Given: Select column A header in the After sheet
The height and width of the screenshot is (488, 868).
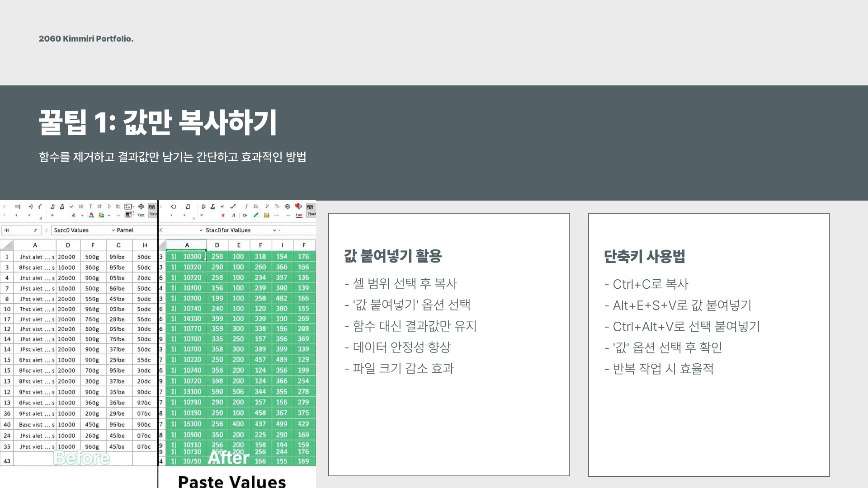Looking at the screenshot, I should (x=187, y=245).
